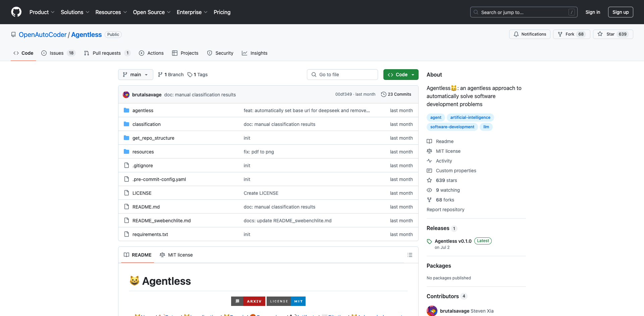Open the Agentless repository link
644x316 pixels.
pyautogui.click(x=86, y=35)
